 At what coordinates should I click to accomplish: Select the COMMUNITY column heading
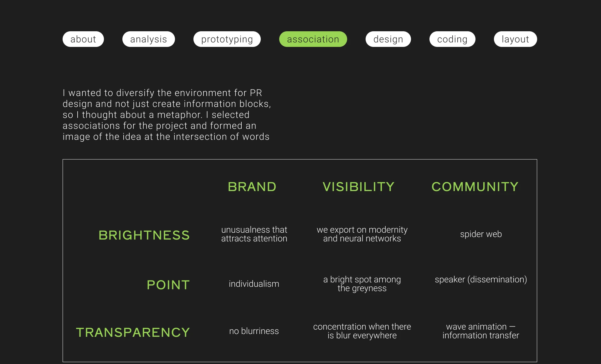click(475, 187)
